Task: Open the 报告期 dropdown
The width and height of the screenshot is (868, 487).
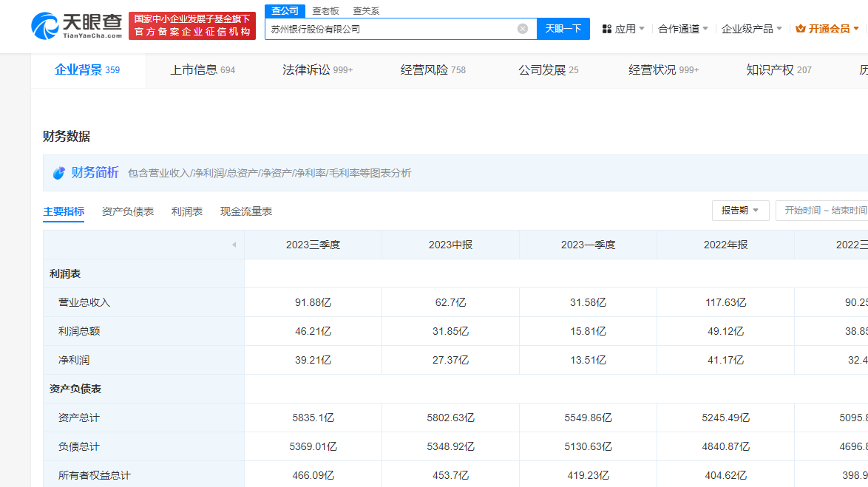Action: tap(740, 211)
